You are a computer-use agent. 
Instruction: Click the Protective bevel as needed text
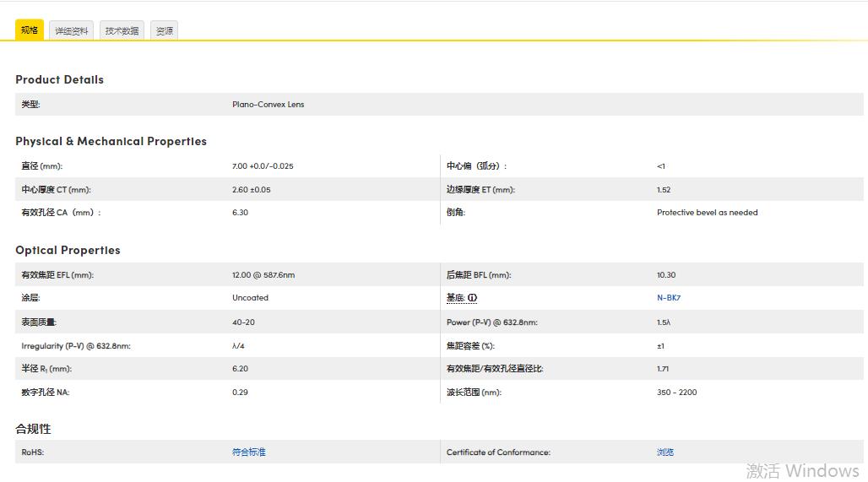pyautogui.click(x=707, y=213)
